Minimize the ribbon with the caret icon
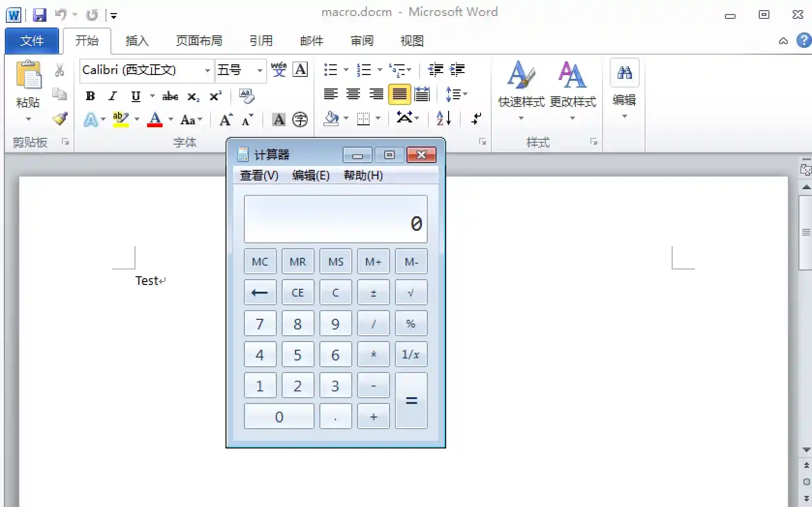 coord(783,41)
